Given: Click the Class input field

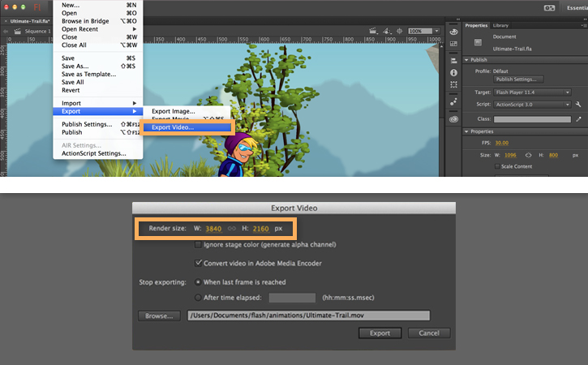Looking at the screenshot, I should 532,119.
